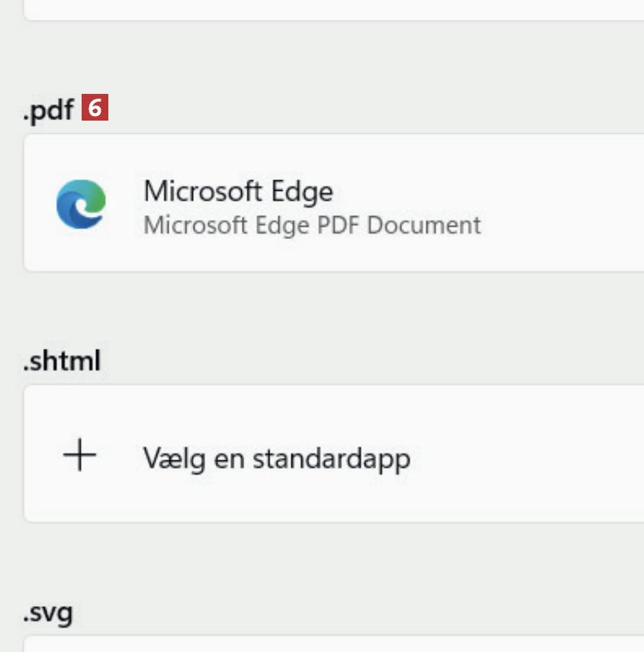Click the .pdf extension heading
This screenshot has height=652, width=644.
click(47, 110)
